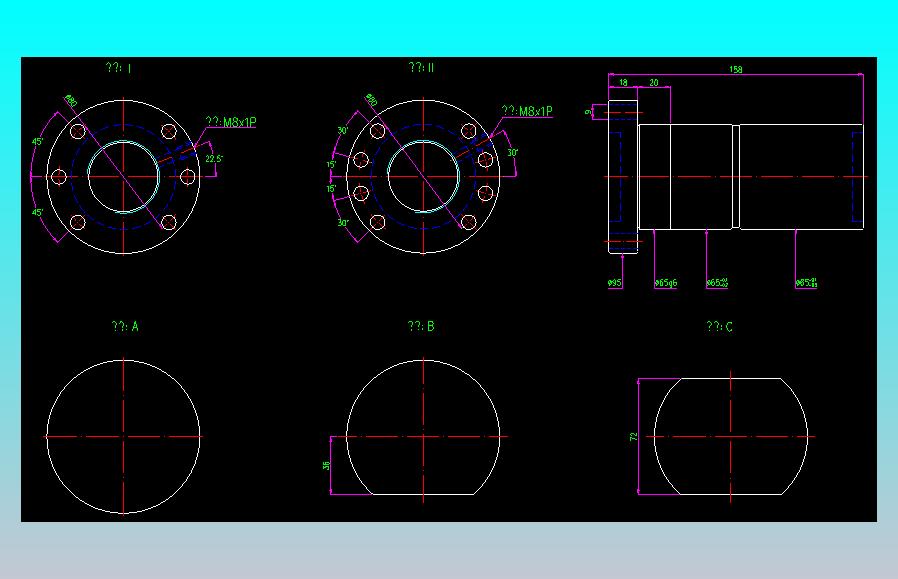Select the 158 overall length dimension

[x=736, y=69]
